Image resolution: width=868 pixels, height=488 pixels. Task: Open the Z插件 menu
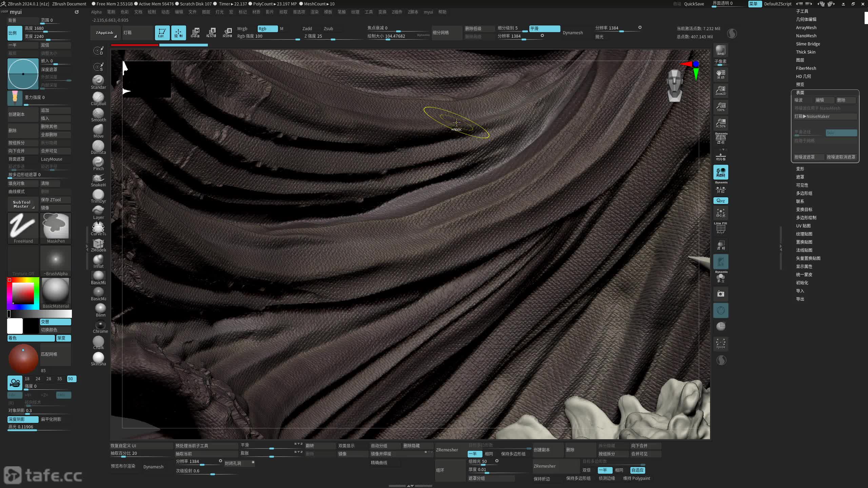(x=397, y=12)
